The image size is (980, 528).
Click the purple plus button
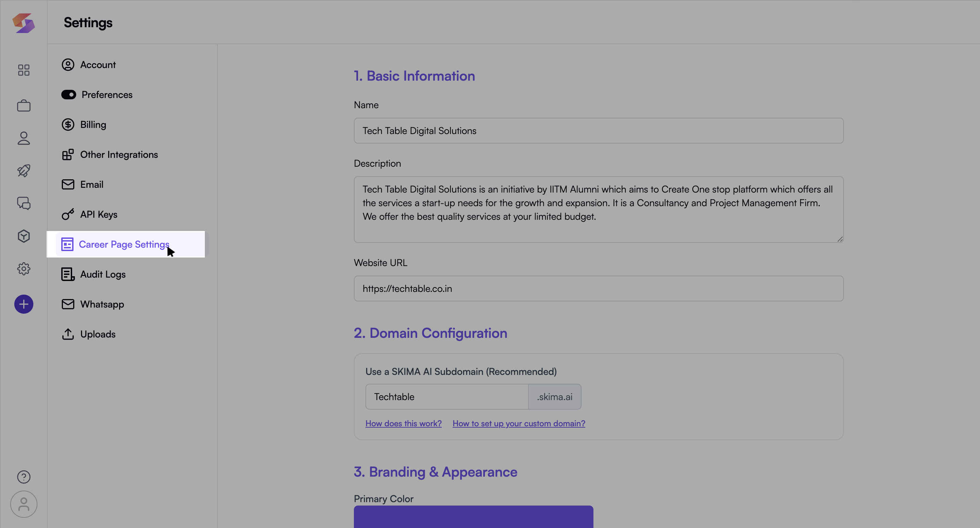coord(23,304)
